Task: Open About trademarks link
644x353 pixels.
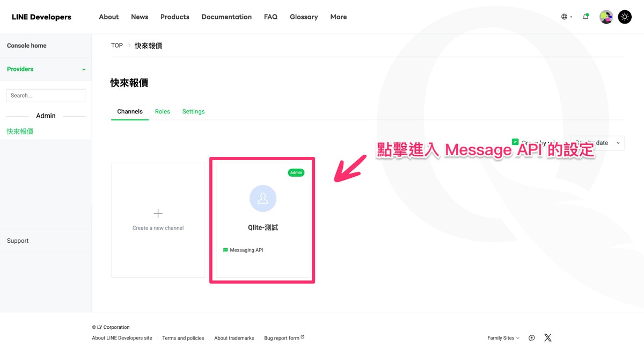Action: pyautogui.click(x=234, y=338)
